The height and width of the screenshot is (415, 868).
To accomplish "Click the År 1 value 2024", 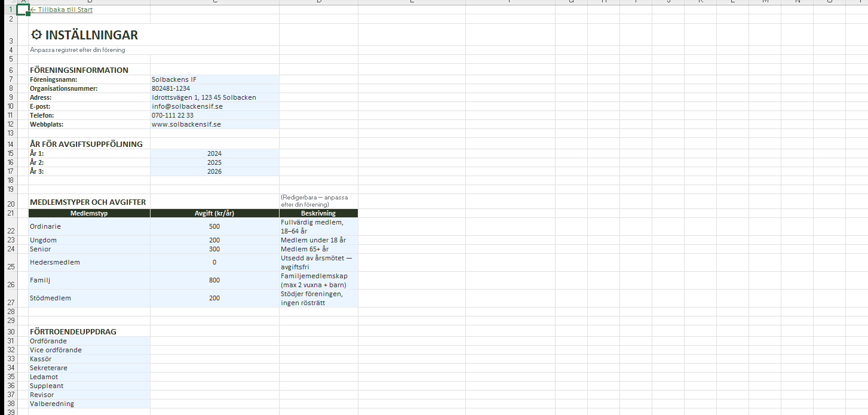I will [x=214, y=153].
